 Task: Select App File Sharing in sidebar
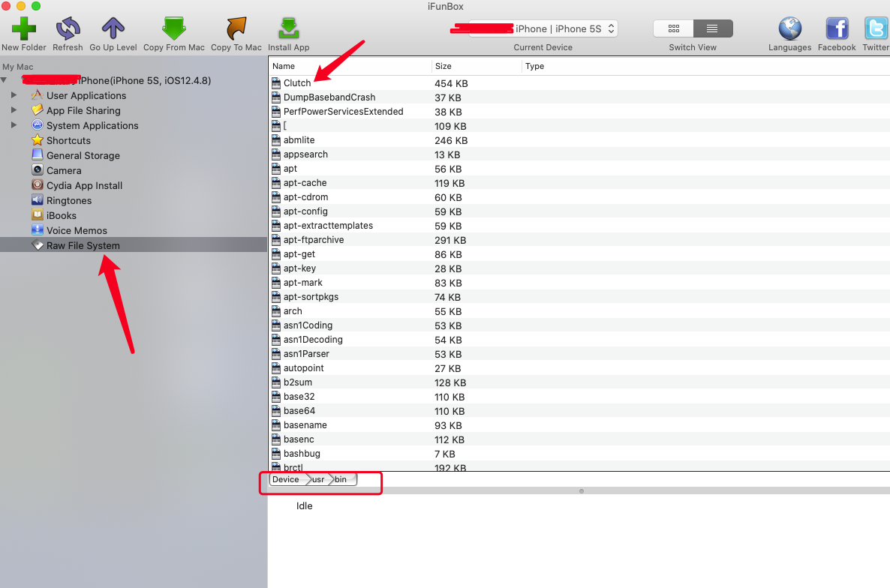[x=83, y=110]
